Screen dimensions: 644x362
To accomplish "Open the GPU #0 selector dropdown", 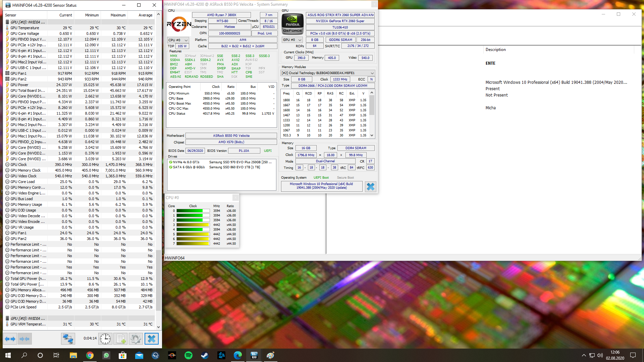I will [x=292, y=40].
